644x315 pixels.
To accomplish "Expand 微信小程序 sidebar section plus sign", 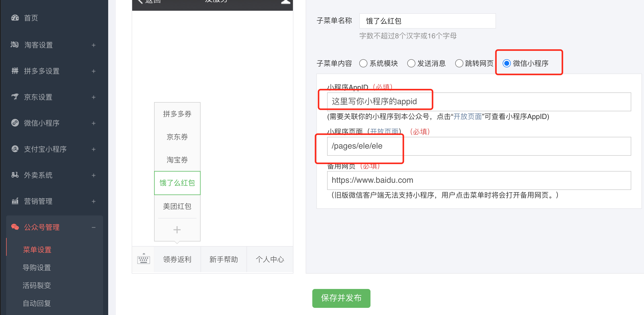I will (94, 123).
